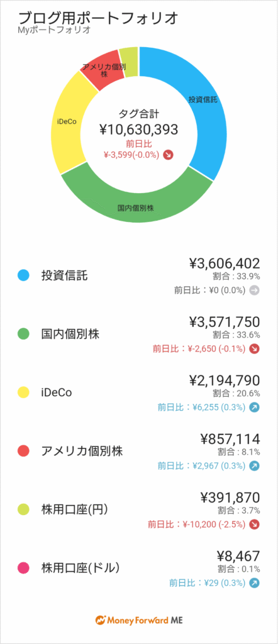Open the 株用口座(円) list entry

(139, 509)
